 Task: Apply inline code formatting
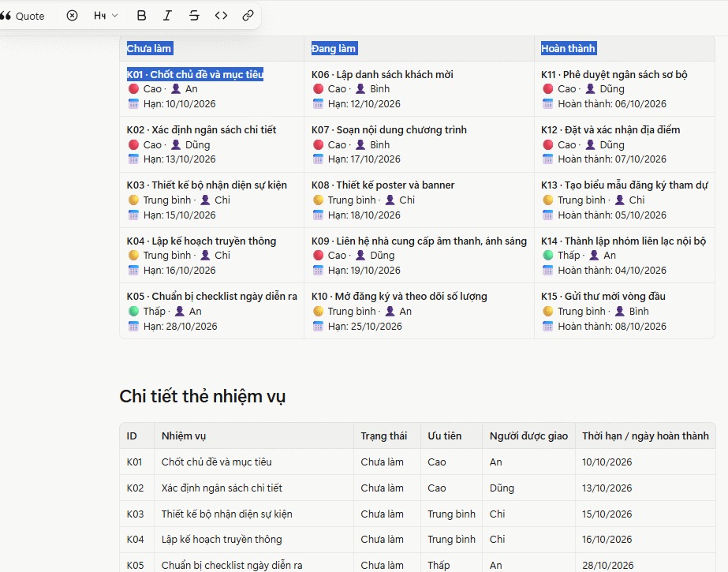[221, 16]
